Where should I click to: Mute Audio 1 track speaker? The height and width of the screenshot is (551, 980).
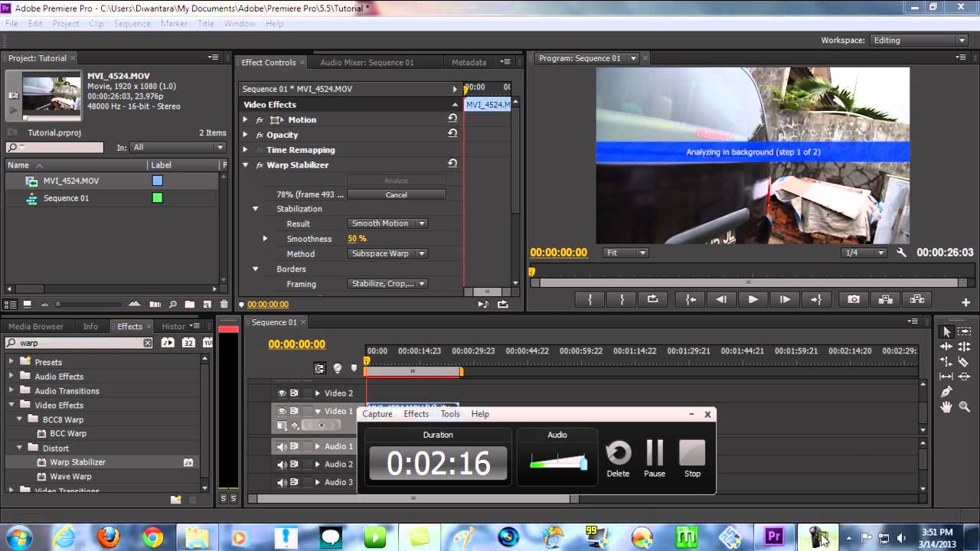282,446
